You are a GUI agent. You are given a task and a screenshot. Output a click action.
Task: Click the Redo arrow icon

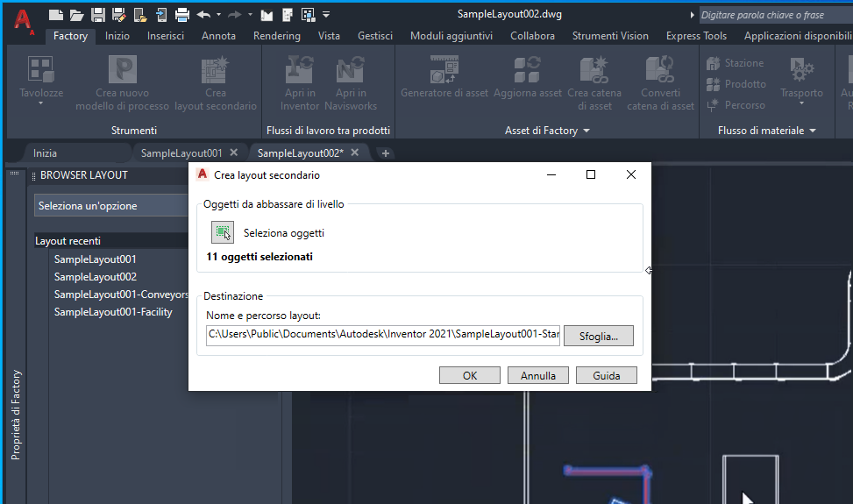[234, 15]
